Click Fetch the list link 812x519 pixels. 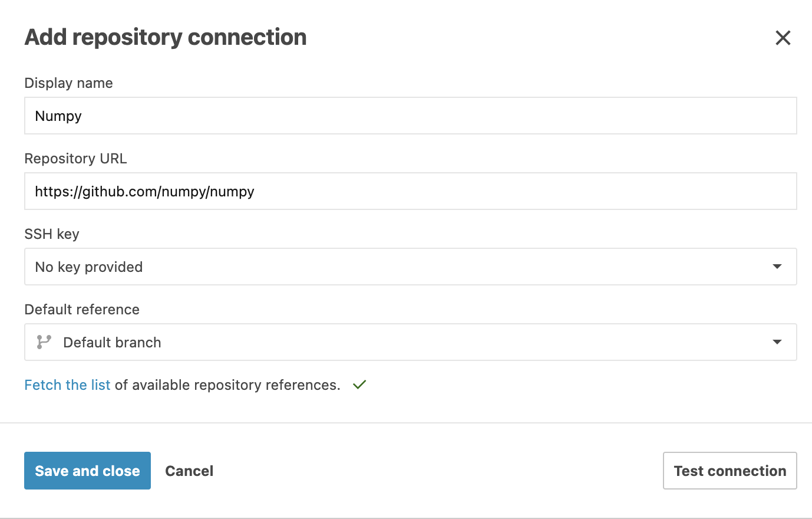[67, 385]
